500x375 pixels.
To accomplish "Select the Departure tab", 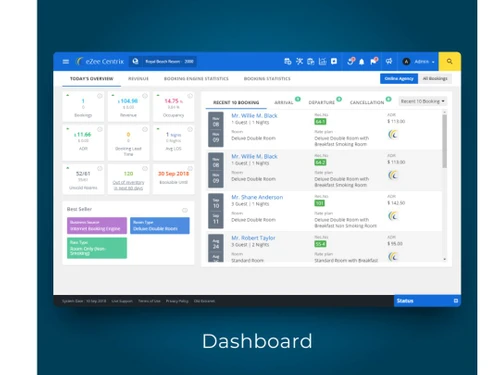I will coord(321,102).
